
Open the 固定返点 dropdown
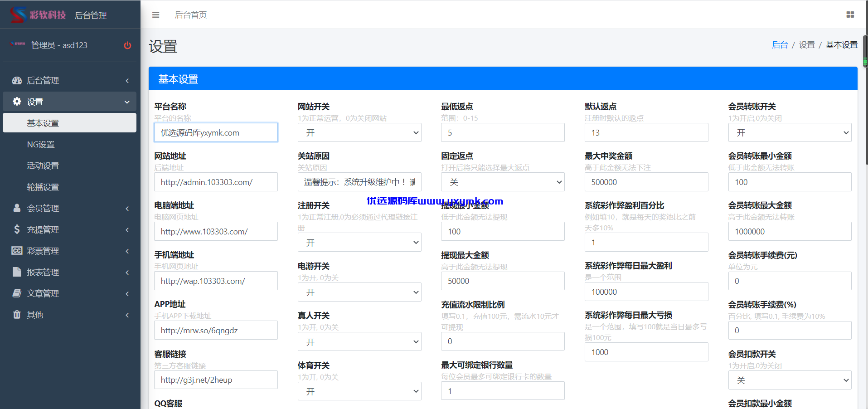pyautogui.click(x=503, y=182)
